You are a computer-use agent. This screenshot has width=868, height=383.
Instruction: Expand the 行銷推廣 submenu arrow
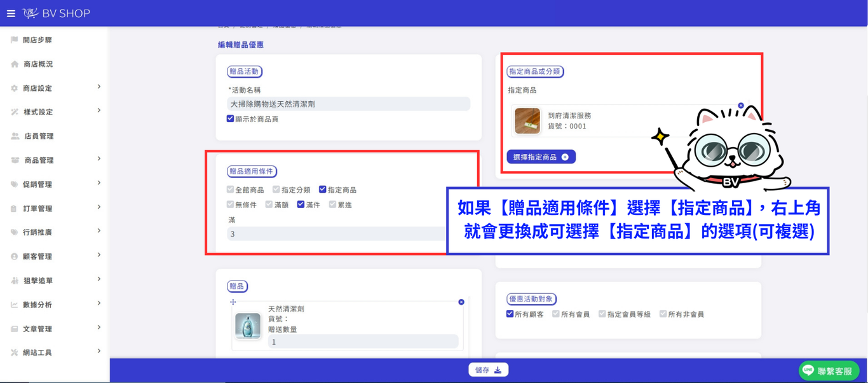pyautogui.click(x=99, y=231)
